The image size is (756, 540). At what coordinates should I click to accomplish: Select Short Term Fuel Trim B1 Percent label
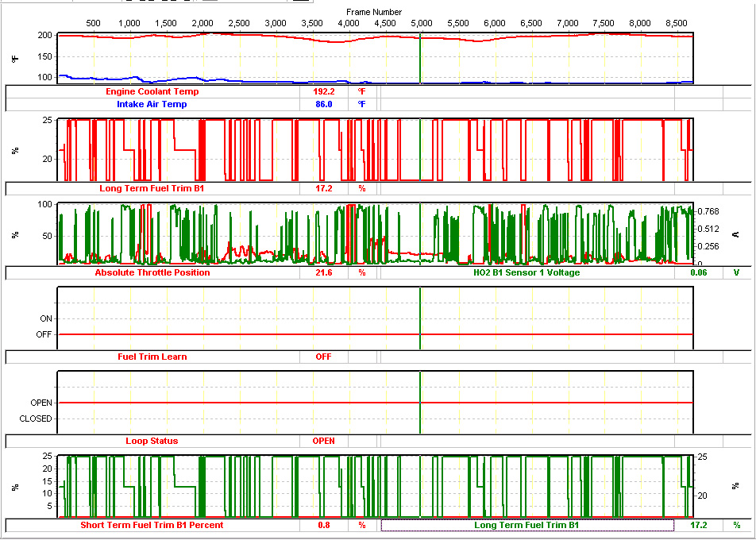pyautogui.click(x=152, y=526)
